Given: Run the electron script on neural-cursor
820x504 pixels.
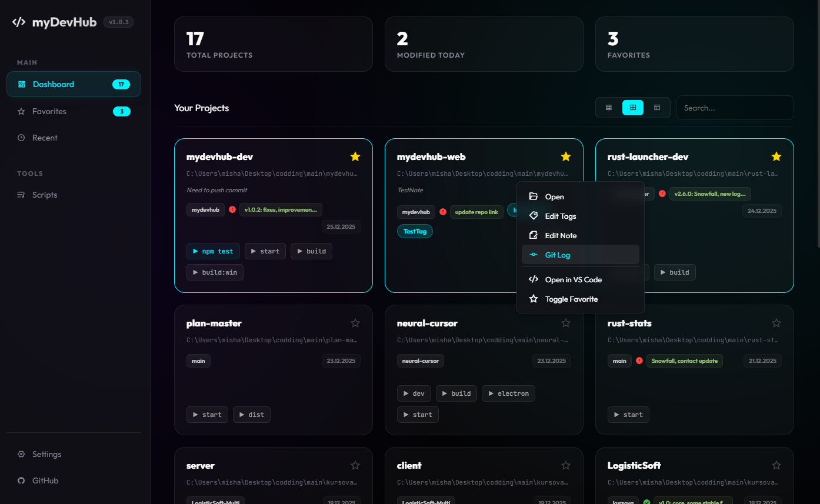Looking at the screenshot, I should pos(508,393).
